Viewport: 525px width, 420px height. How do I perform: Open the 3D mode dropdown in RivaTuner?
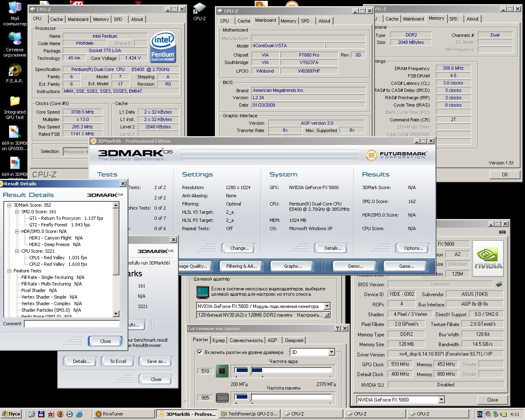pos(331,352)
